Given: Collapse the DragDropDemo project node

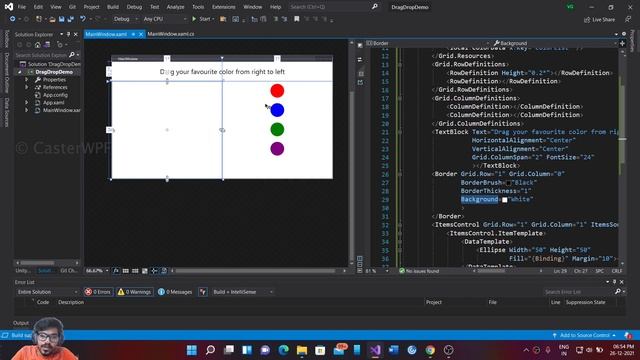Looking at the screenshot, I should [19, 72].
